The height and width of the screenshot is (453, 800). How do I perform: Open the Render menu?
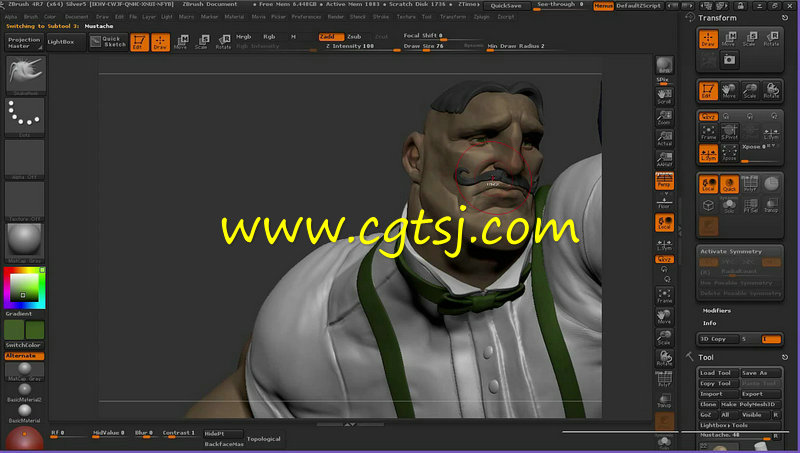[336, 17]
